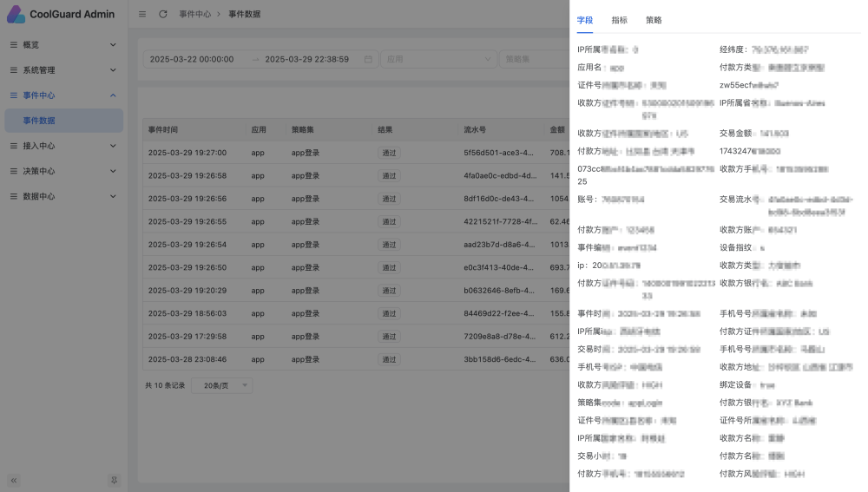This screenshot has height=492, width=868.
Task: Click 事件中心 in the breadcrumb
Action: [x=194, y=14]
